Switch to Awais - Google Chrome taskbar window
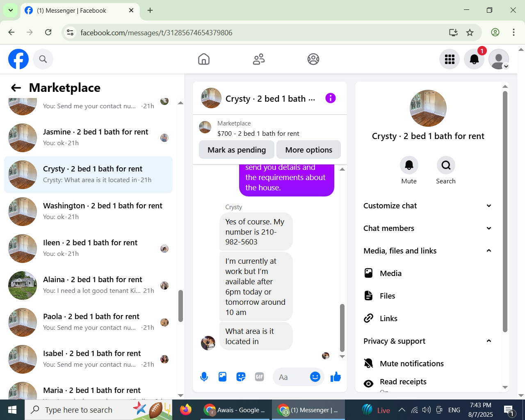The width and height of the screenshot is (525, 420). pyautogui.click(x=235, y=410)
